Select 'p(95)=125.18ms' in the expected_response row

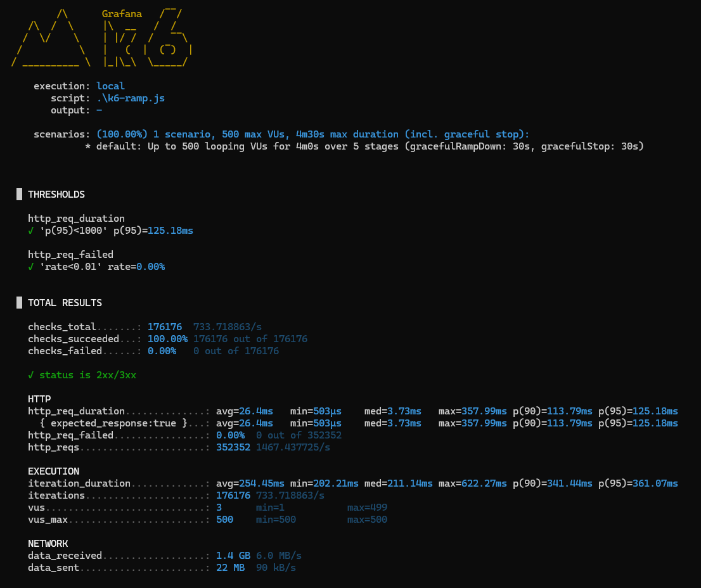coord(638,423)
